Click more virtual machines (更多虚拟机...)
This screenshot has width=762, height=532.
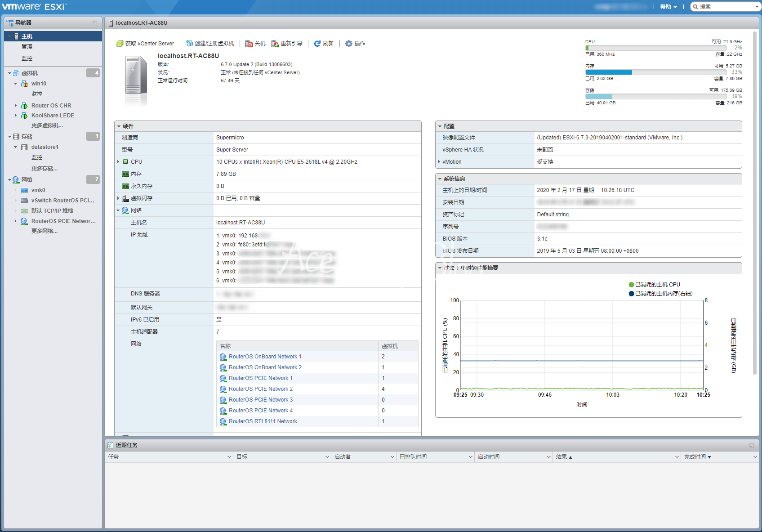(x=47, y=125)
